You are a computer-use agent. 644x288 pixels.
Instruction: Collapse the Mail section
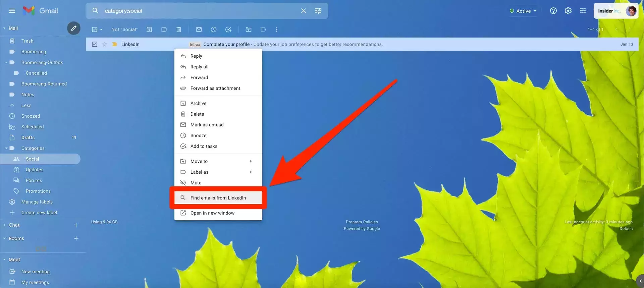(4, 28)
